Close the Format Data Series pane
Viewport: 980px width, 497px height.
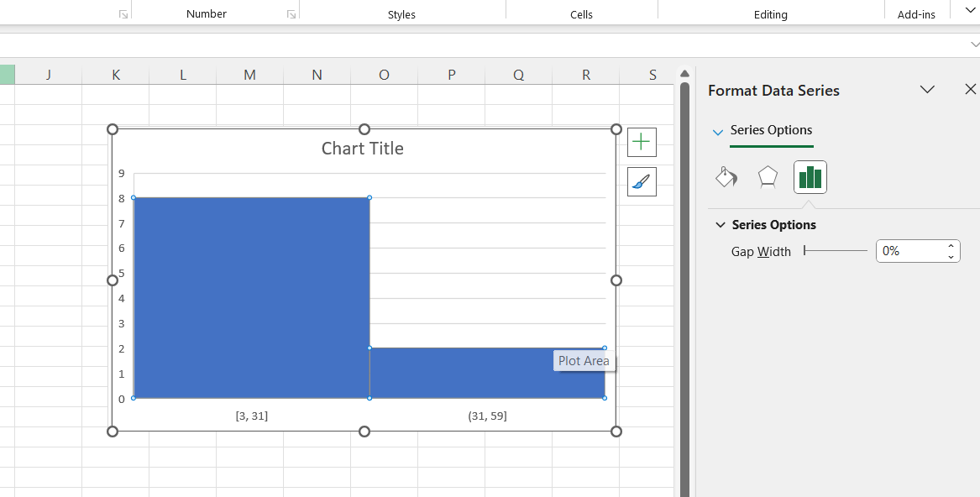point(970,88)
